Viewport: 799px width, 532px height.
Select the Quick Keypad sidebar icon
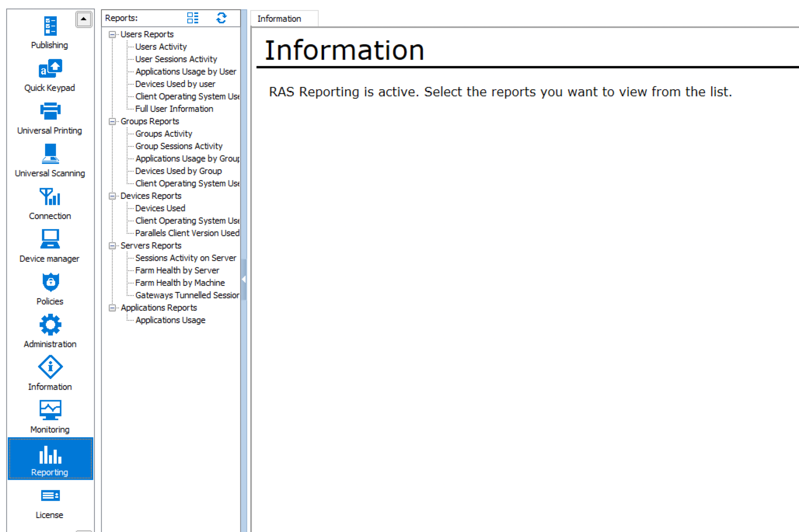tap(50, 69)
